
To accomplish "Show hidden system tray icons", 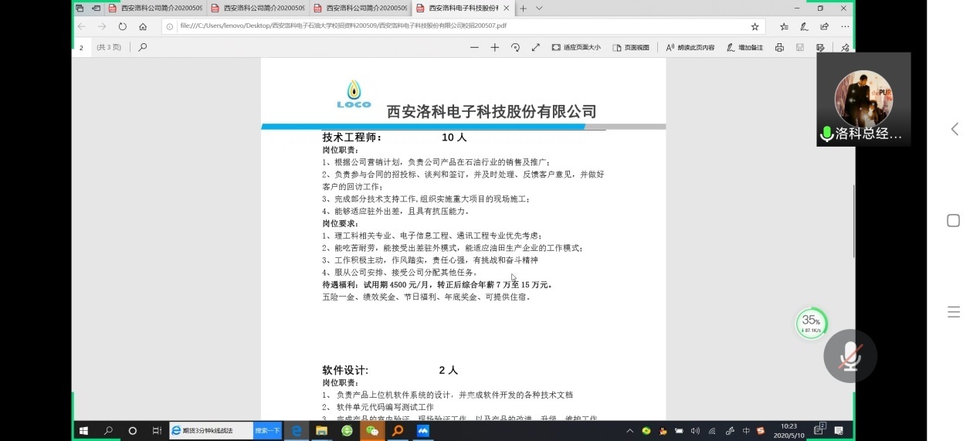I will [x=631, y=430].
